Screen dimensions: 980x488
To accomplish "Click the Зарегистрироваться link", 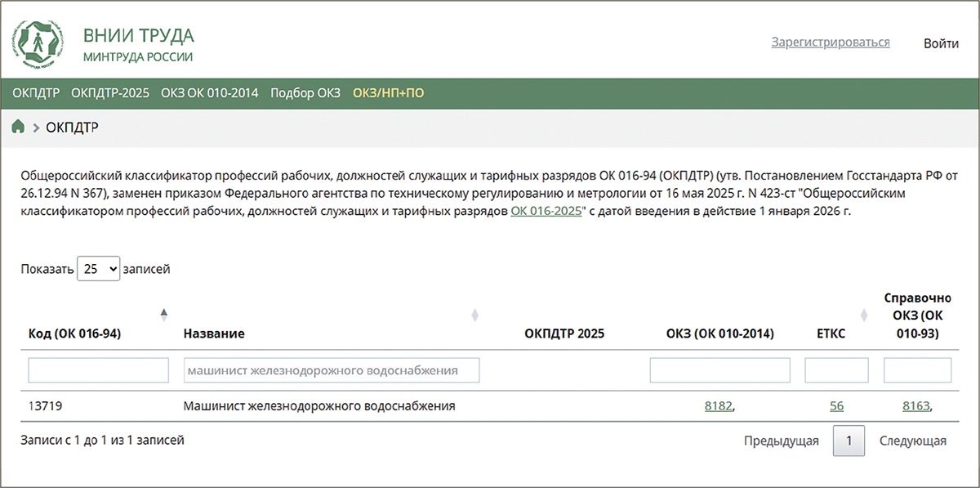I will pyautogui.click(x=830, y=43).
